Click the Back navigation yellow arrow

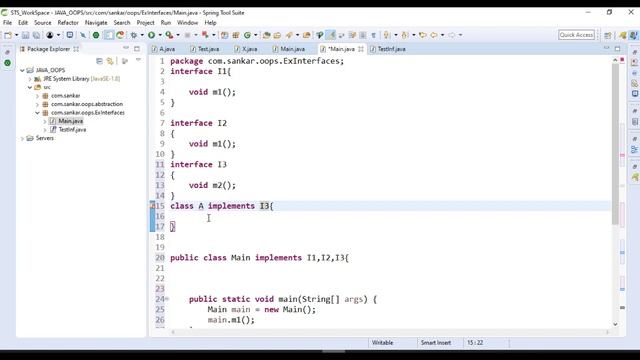(434, 35)
